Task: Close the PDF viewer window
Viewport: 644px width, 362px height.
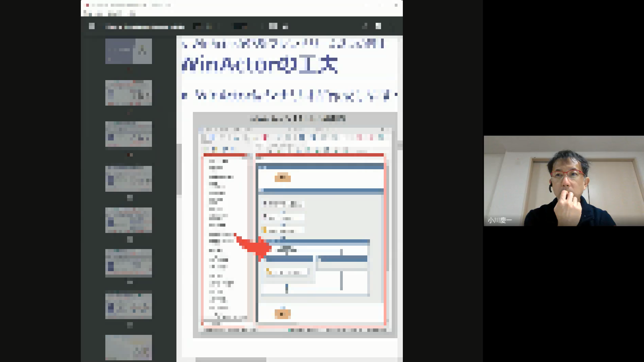Action: (x=396, y=5)
